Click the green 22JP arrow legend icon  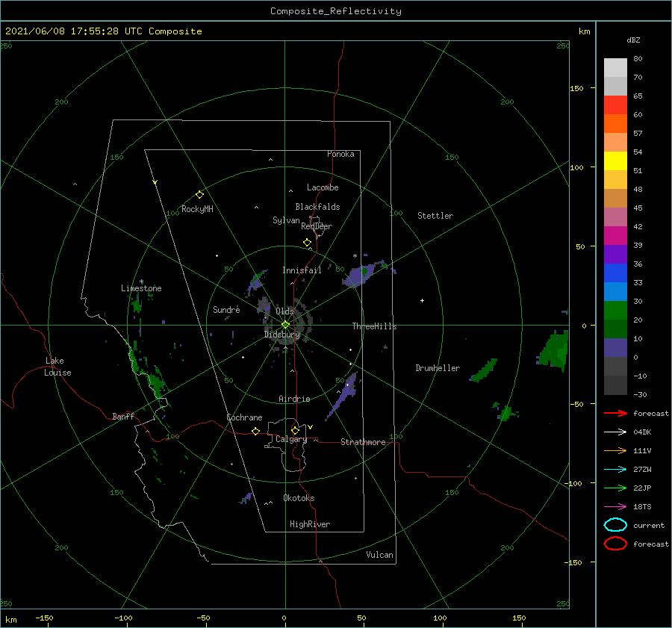click(615, 488)
